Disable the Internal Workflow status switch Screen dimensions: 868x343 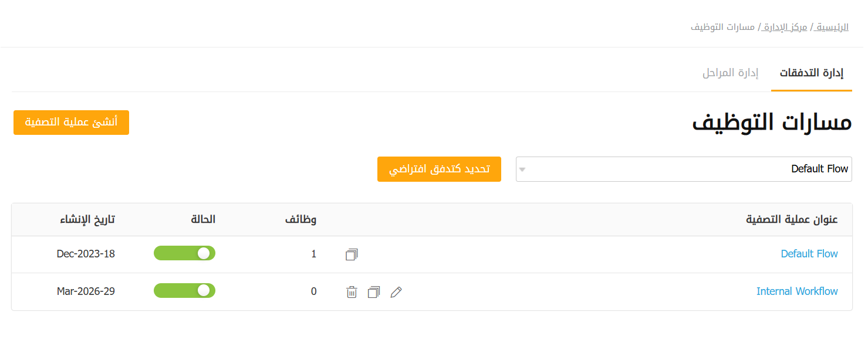pyautogui.click(x=184, y=291)
